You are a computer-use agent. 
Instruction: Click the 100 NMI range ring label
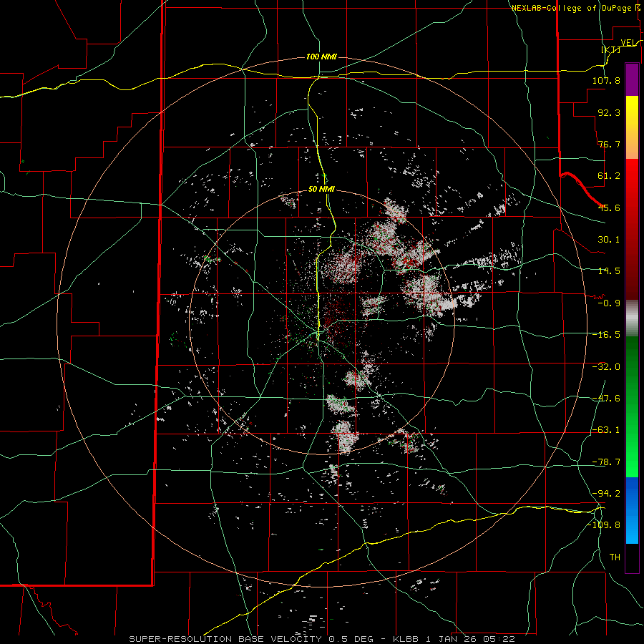click(321, 57)
